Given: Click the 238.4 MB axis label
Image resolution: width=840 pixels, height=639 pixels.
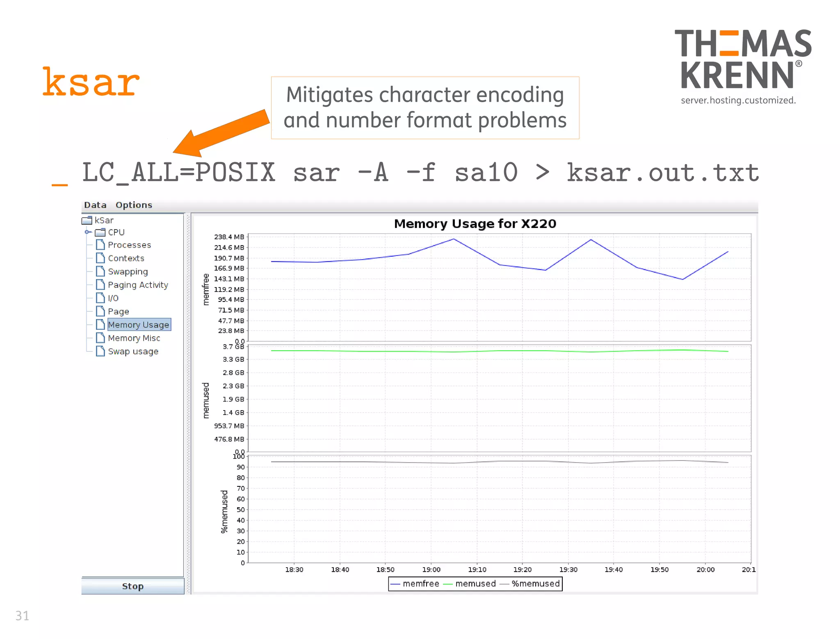Looking at the screenshot, I should click(x=229, y=237).
